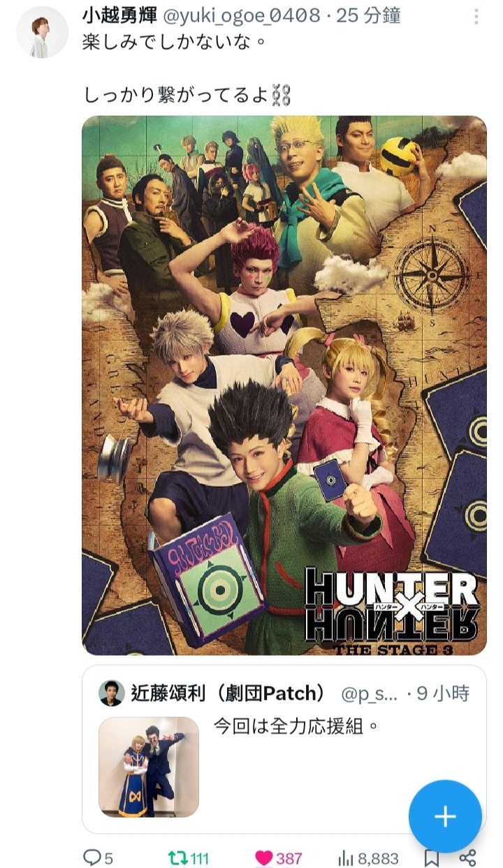Open 小越勇輝 profile avatar
503x868 pixels.
coord(42,32)
